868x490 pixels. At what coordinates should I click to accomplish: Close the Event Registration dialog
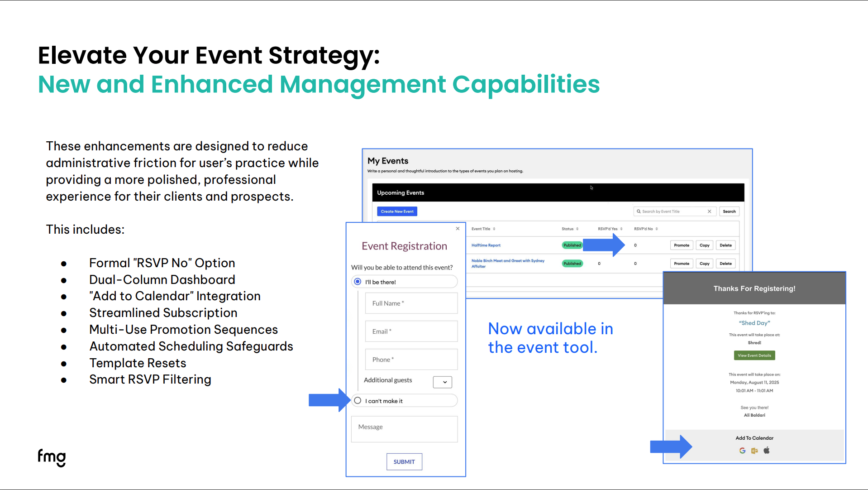pyautogui.click(x=458, y=229)
